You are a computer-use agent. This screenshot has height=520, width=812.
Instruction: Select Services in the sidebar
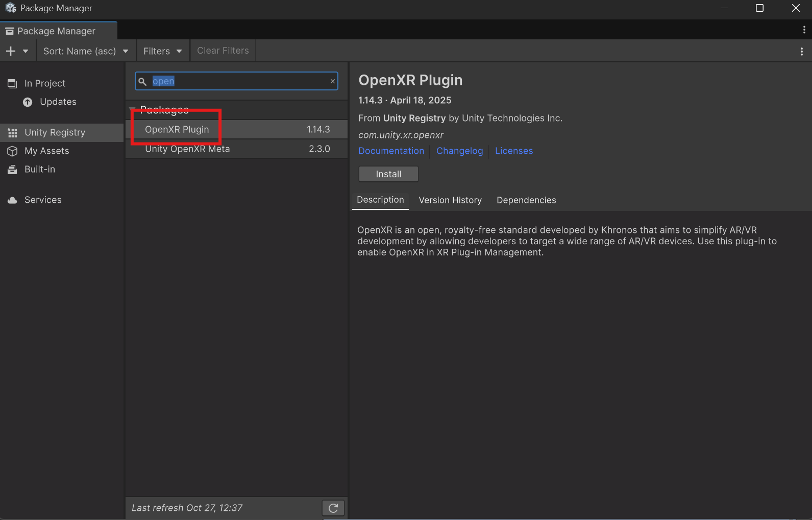click(43, 200)
